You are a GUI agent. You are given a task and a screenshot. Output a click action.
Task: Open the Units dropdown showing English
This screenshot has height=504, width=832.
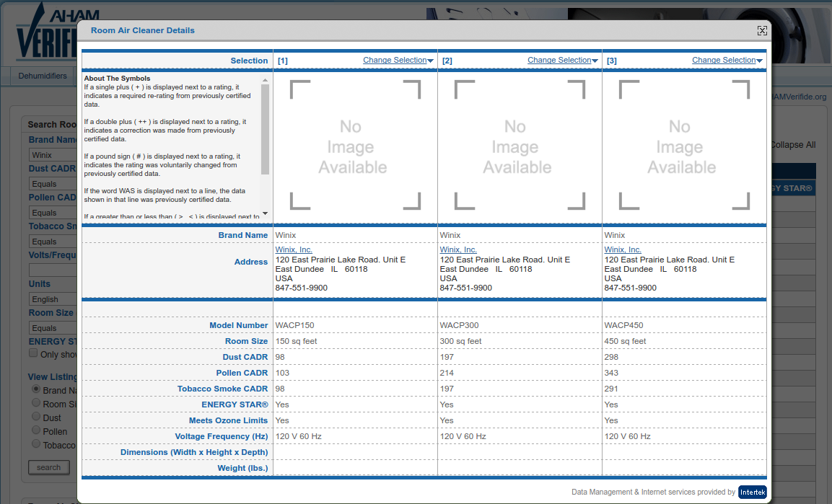tap(53, 299)
